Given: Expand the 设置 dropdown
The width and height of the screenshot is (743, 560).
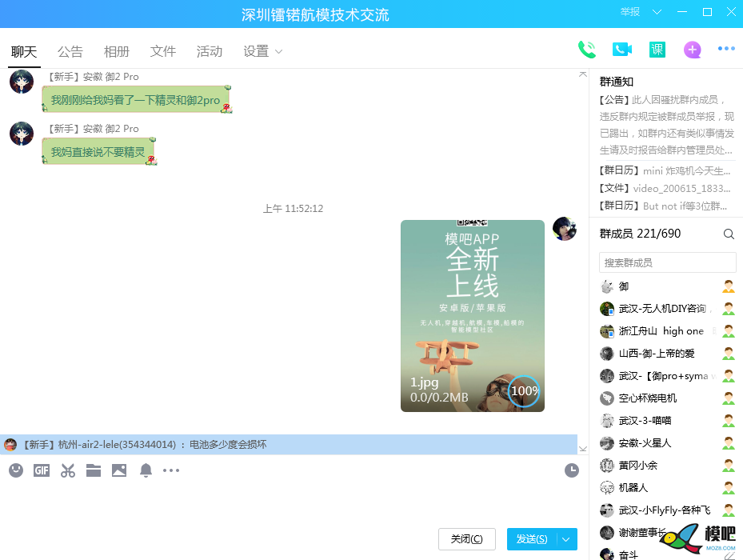Looking at the screenshot, I should pos(278,52).
